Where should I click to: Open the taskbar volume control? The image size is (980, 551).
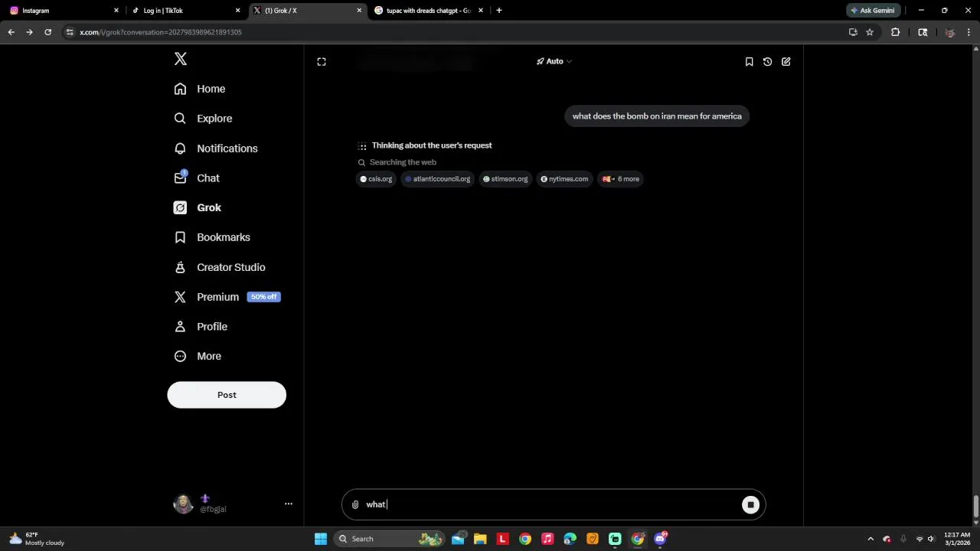(931, 539)
